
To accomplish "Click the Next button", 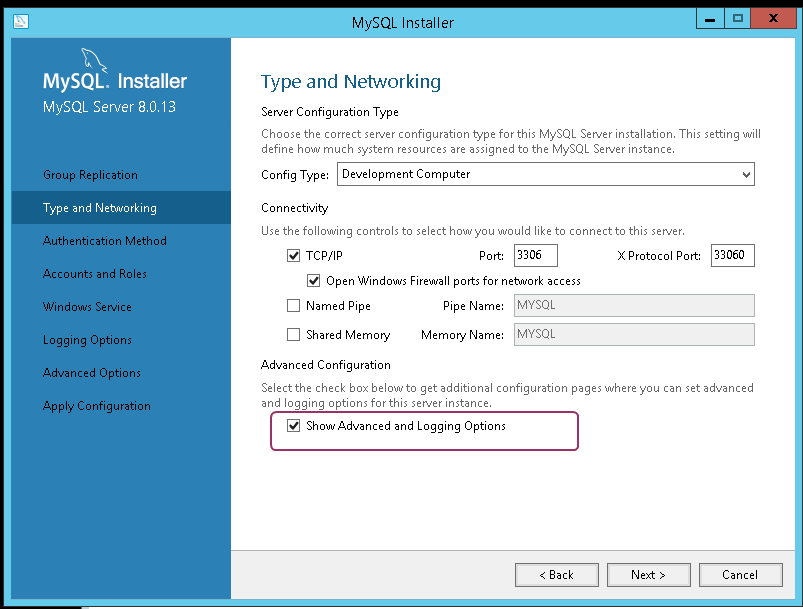I will coord(648,575).
